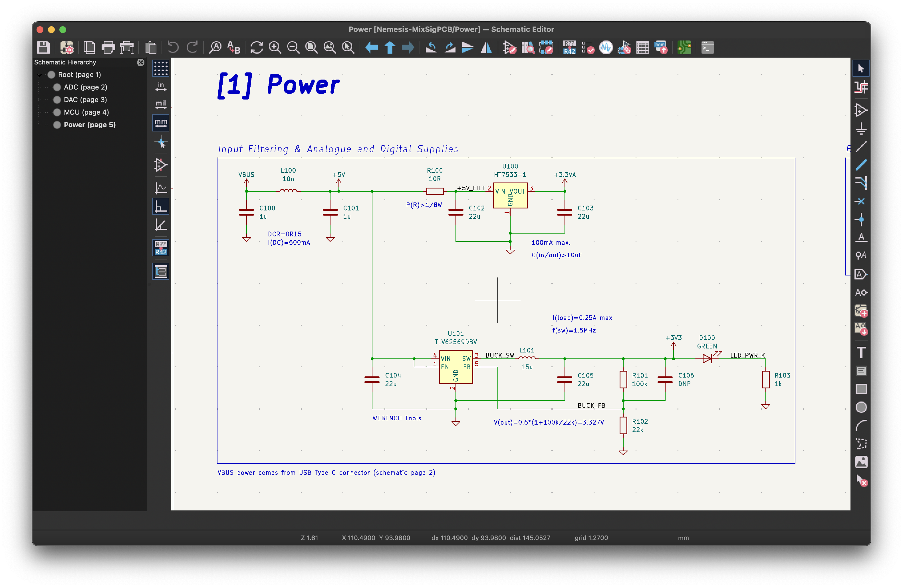
Task: Open the Print schematic dialog
Action: click(x=108, y=48)
